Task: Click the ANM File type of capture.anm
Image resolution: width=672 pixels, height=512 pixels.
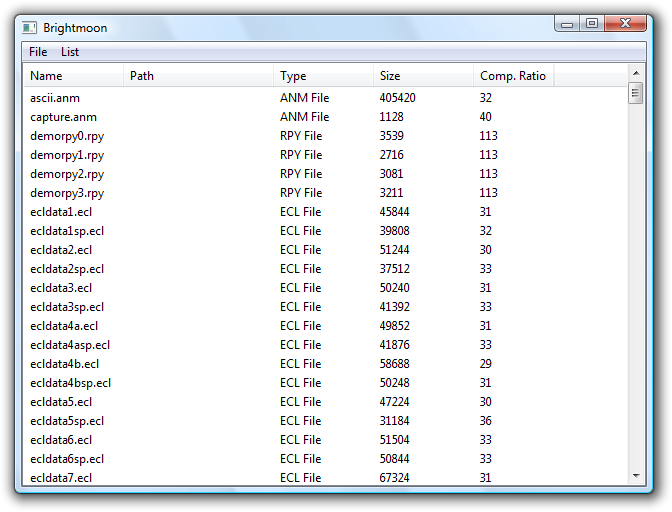Action: [304, 117]
